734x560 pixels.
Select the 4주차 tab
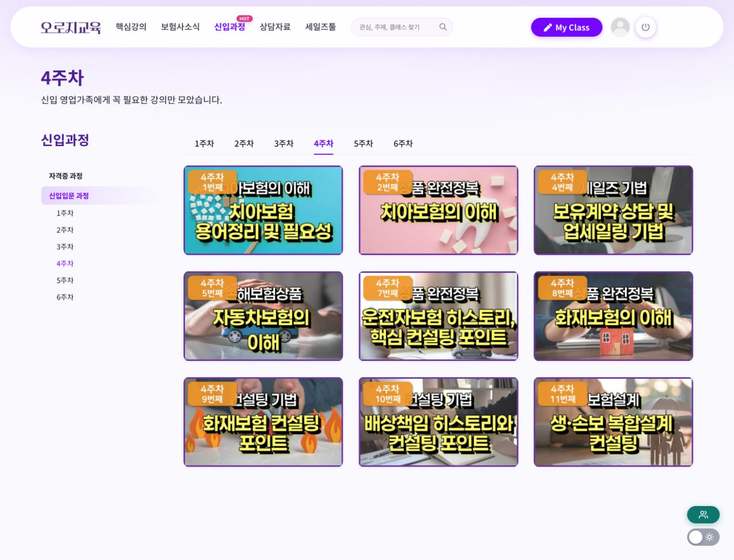click(x=324, y=144)
